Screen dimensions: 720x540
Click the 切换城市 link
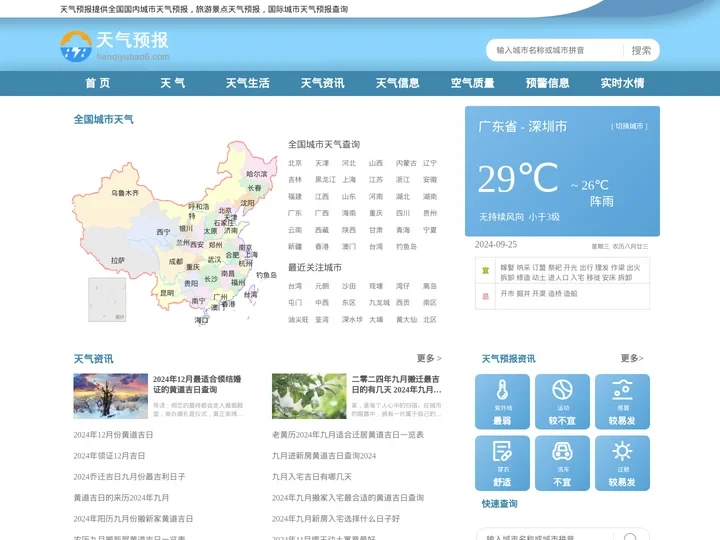pos(629,126)
